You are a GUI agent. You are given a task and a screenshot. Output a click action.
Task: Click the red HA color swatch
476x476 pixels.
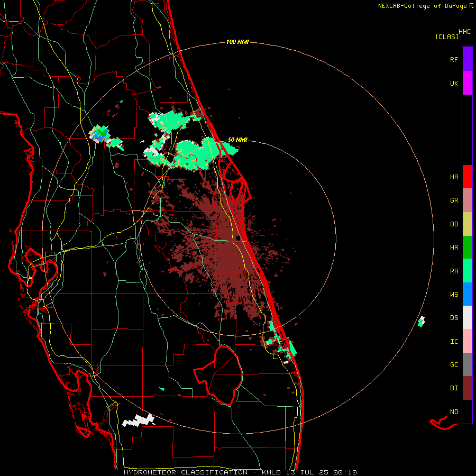tap(467, 177)
